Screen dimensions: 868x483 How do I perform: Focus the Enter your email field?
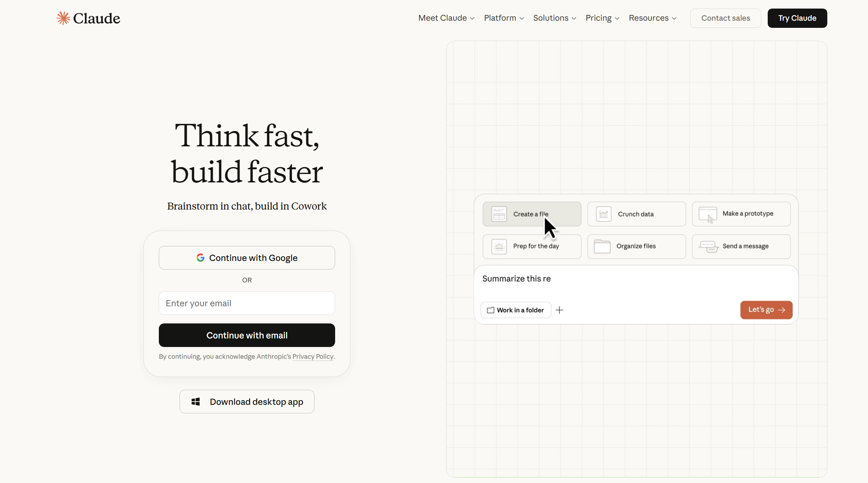[247, 303]
